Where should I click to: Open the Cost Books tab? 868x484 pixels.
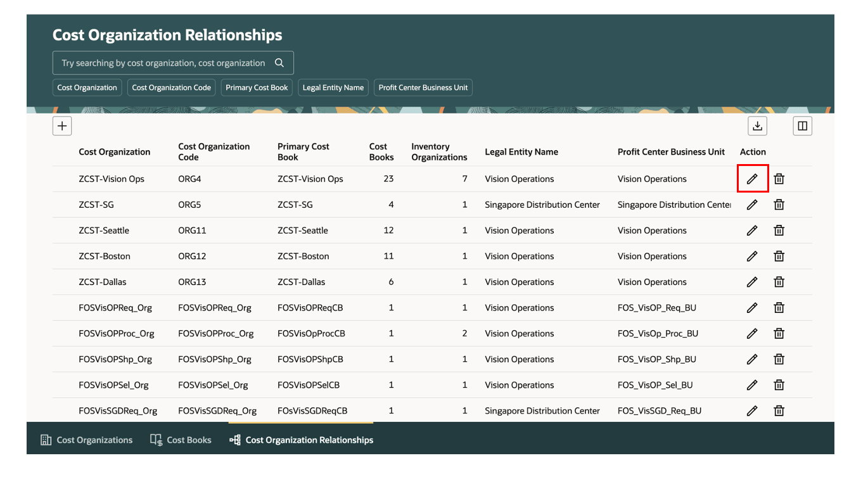tap(181, 440)
